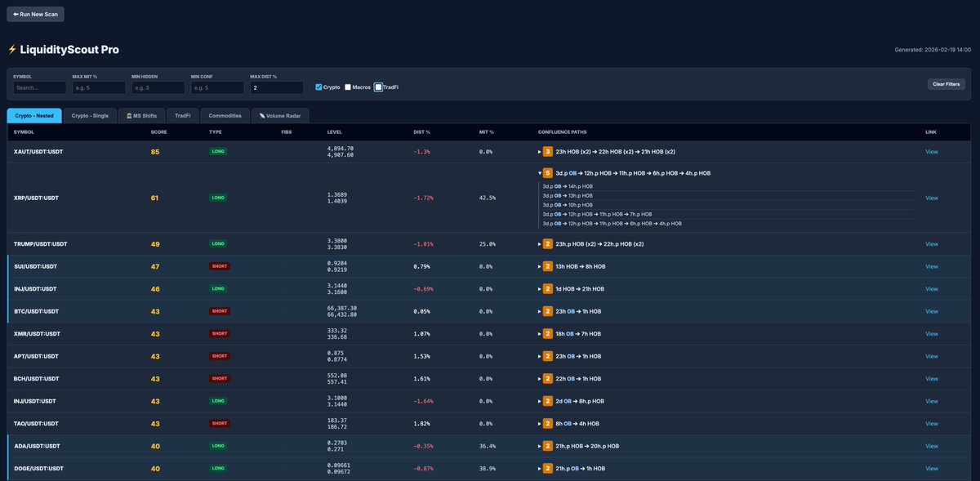Uncheck the Crypto checkbox
Image resolution: width=980 pixels, height=481 pixels.
(318, 87)
